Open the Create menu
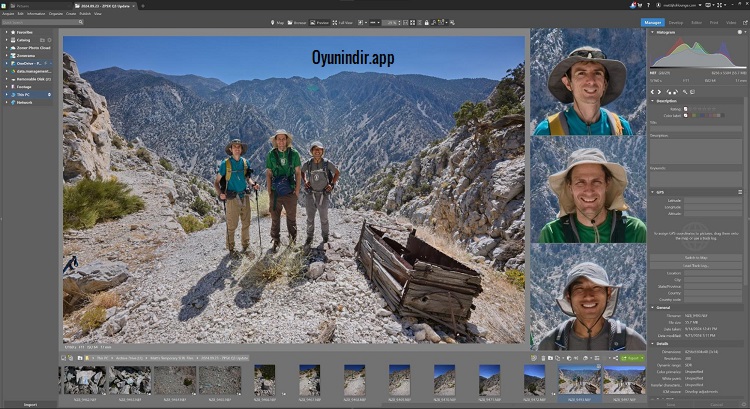Image resolution: width=750 pixels, height=409 pixels. click(71, 14)
